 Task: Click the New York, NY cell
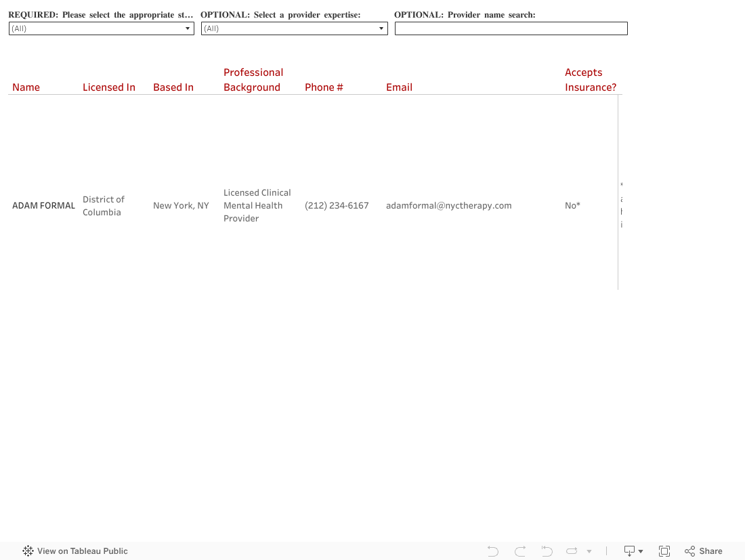[x=181, y=206]
